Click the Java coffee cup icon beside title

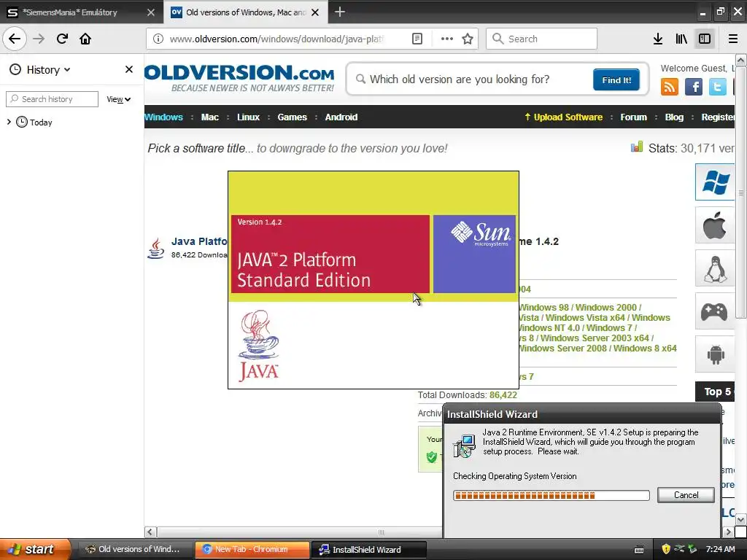click(155, 249)
